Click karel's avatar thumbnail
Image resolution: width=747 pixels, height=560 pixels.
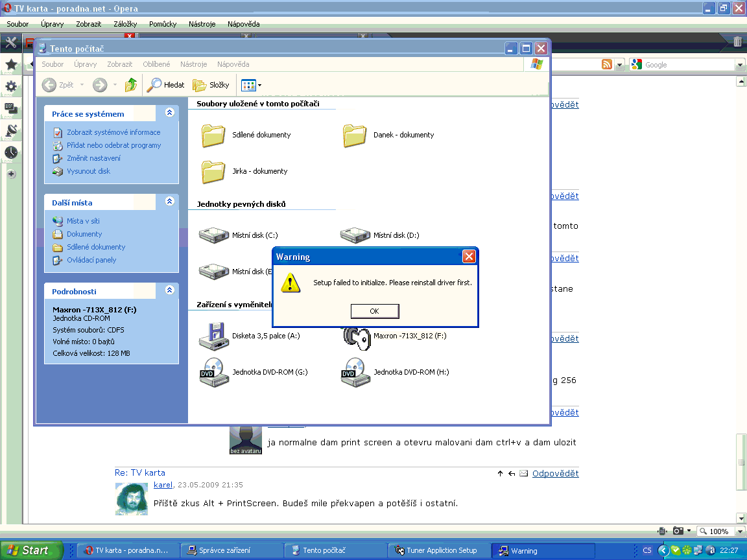click(132, 499)
